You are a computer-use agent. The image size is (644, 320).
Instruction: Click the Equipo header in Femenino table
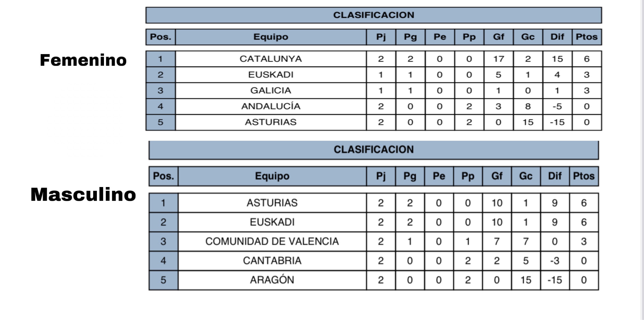point(271,37)
